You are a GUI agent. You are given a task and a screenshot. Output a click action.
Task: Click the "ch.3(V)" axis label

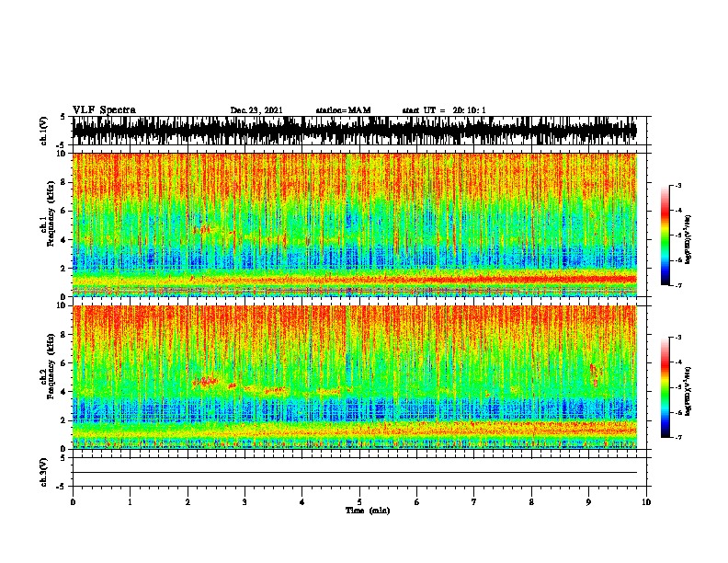[43, 473]
